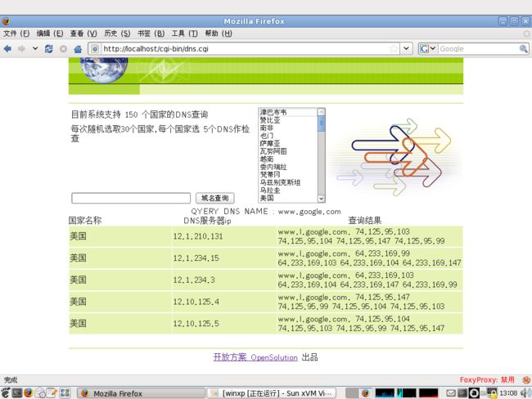The image size is (532, 399).
Task: Open the 历史 (S) menu
Action: click(x=117, y=34)
